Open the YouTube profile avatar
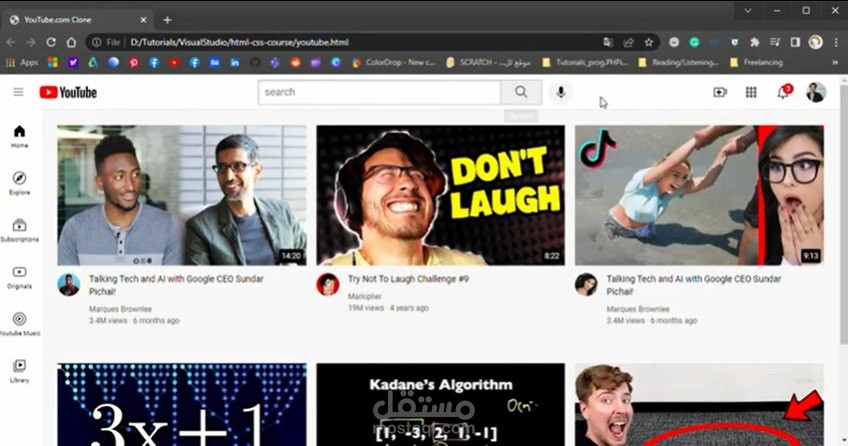 (816, 92)
